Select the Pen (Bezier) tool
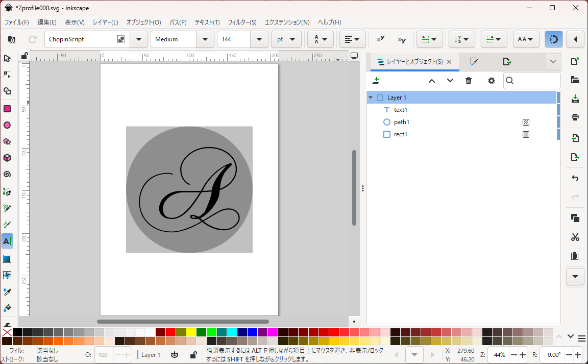The image size is (588, 364). click(x=7, y=192)
